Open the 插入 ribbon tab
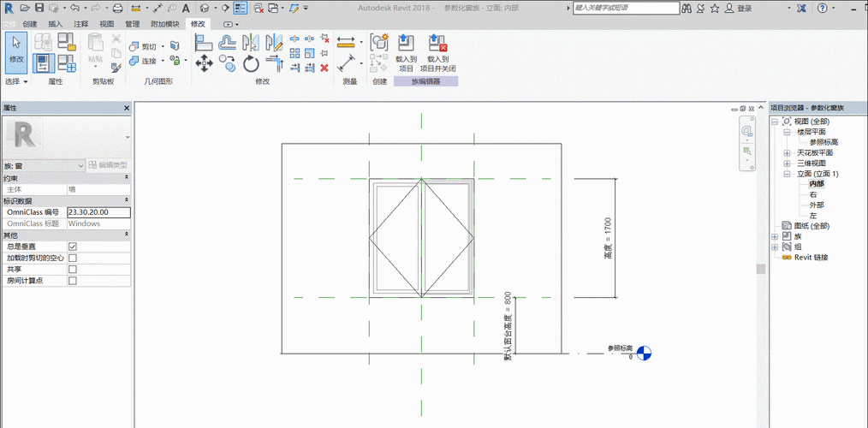Image resolution: width=868 pixels, height=428 pixels. pos(55,24)
